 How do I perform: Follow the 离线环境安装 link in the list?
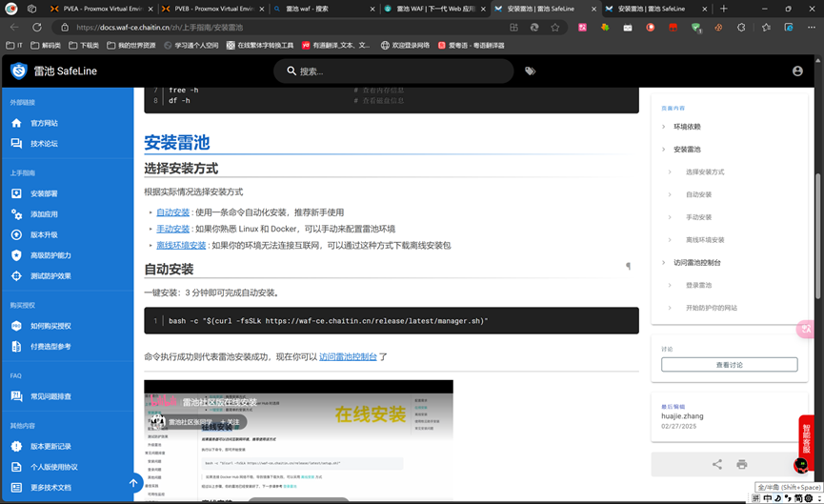(181, 246)
